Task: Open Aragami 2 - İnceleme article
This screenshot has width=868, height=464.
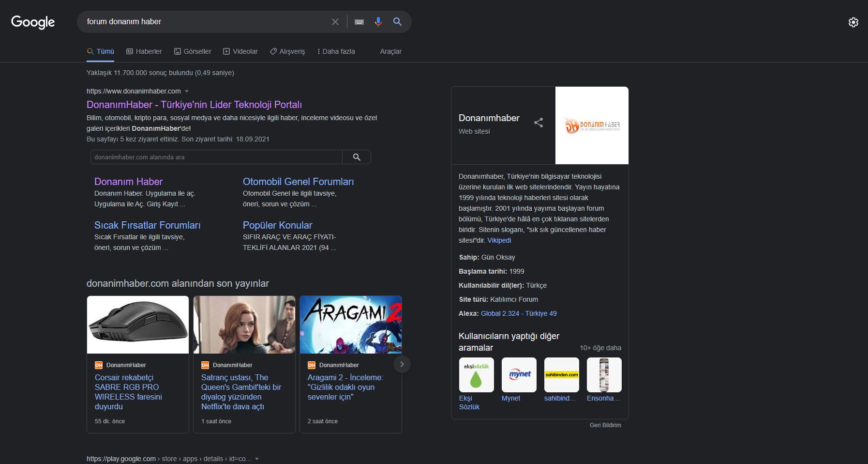Action: click(x=345, y=387)
